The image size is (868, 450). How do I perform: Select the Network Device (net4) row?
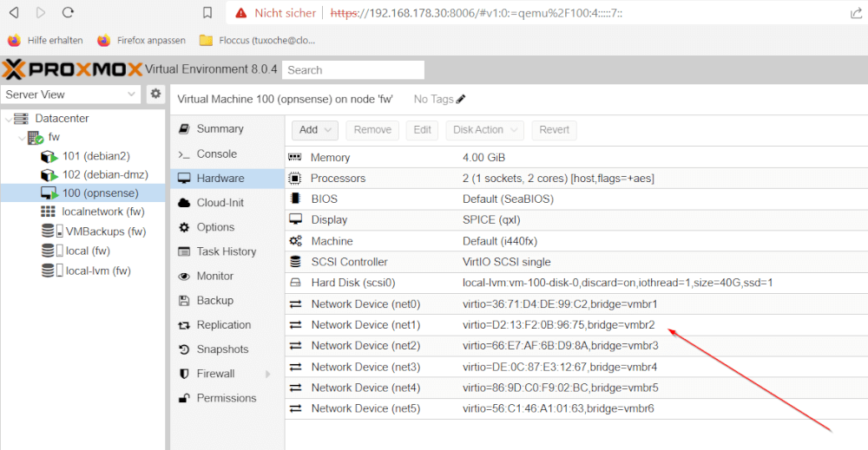(x=576, y=388)
